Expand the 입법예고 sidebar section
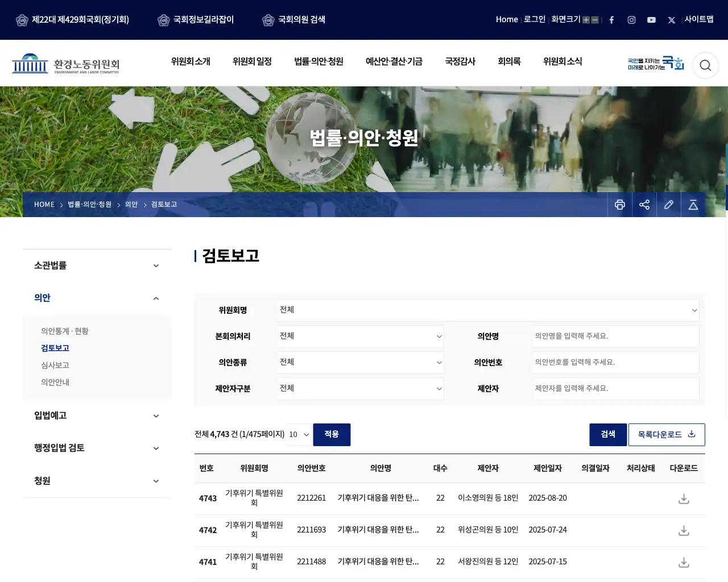The image size is (728, 582). click(97, 415)
